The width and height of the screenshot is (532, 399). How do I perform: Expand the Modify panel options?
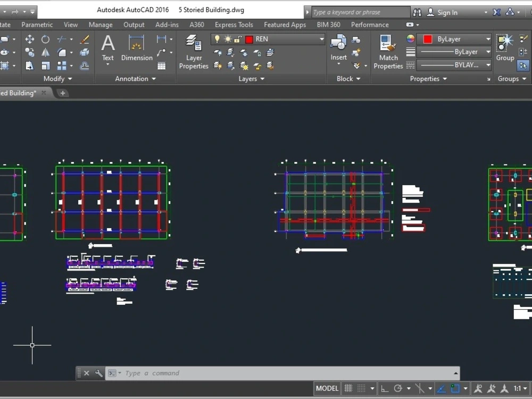coord(69,79)
